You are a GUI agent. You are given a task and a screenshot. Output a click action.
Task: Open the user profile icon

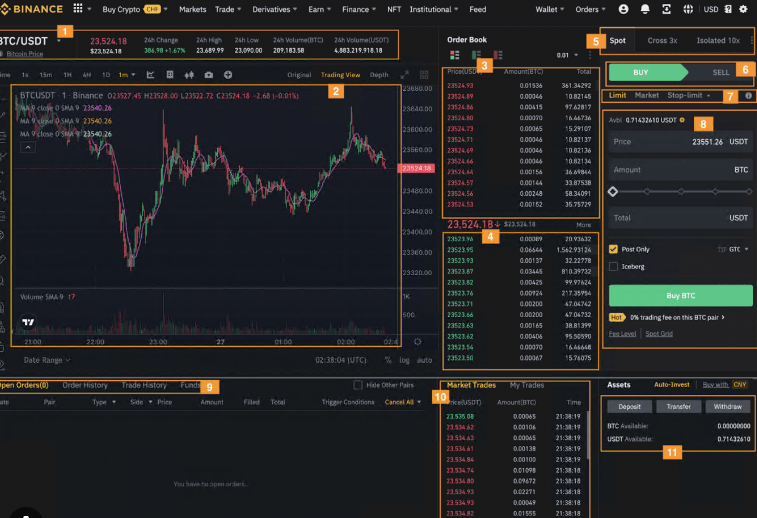[623, 9]
